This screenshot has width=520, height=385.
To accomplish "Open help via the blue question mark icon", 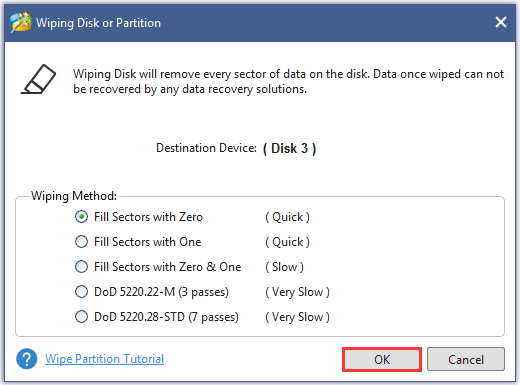I will click(x=27, y=359).
